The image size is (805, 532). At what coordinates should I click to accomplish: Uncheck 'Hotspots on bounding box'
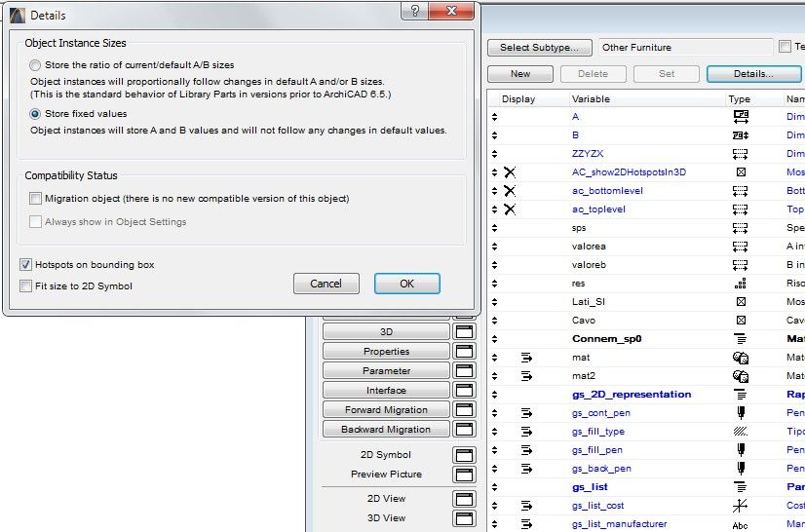(x=25, y=264)
